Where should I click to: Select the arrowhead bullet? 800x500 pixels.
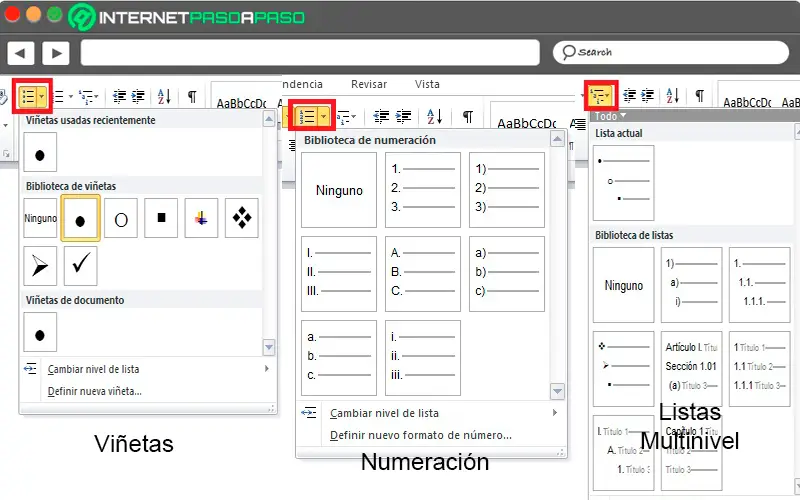tap(40, 266)
